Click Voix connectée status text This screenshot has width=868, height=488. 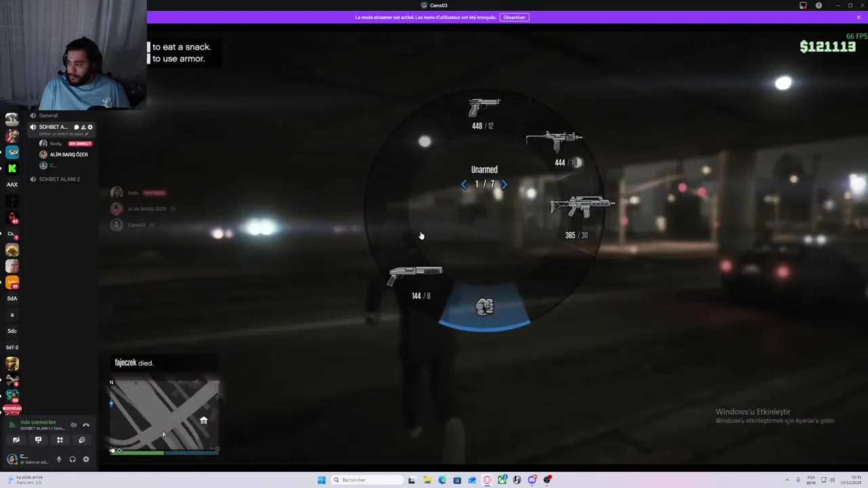tap(38, 422)
